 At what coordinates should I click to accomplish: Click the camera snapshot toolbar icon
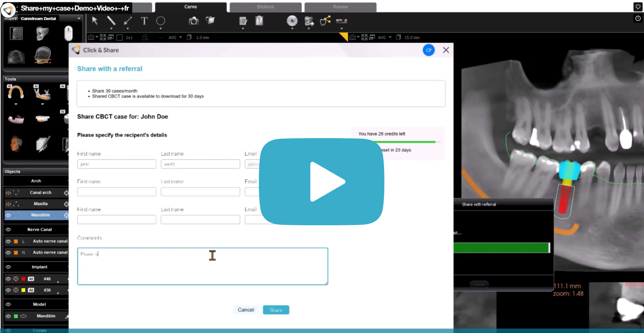193,21
